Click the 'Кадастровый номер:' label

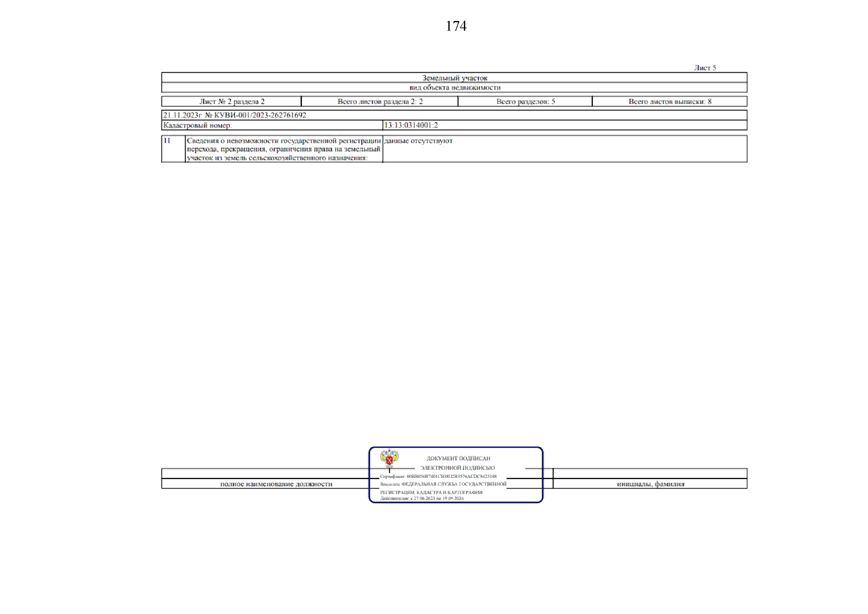(197, 125)
